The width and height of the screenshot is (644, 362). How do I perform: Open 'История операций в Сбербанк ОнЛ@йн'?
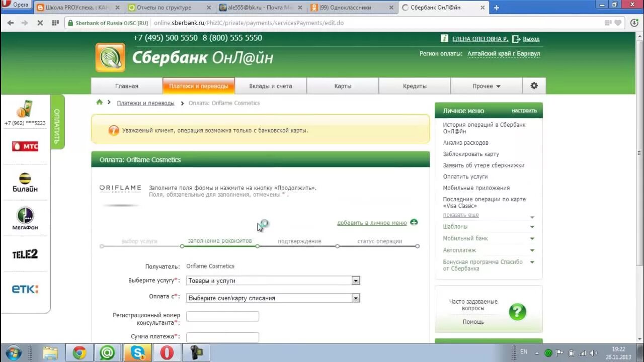[484, 128]
